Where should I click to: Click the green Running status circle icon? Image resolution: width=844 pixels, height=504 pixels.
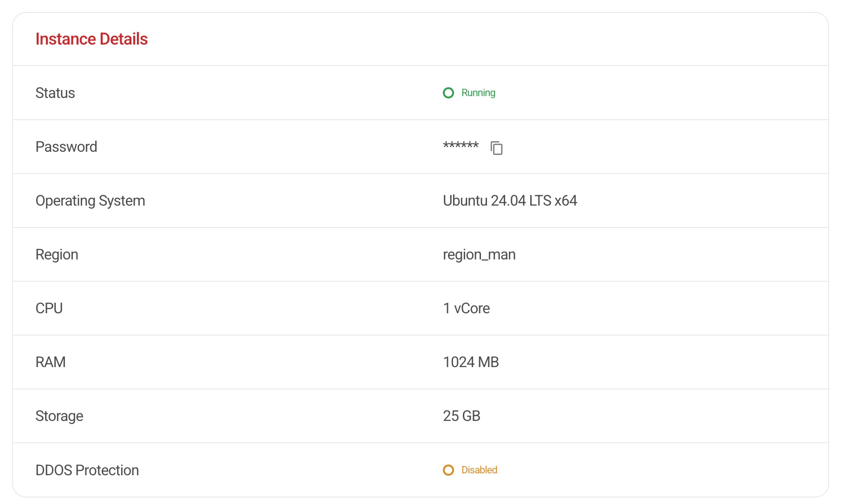coord(448,93)
